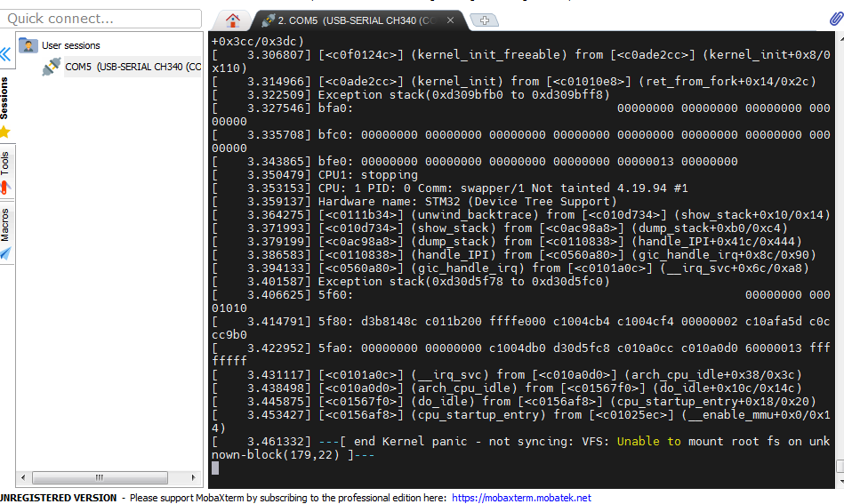Click the 'Unable to' yellow highlighted text
This screenshot has width=844, height=504.
(648, 442)
